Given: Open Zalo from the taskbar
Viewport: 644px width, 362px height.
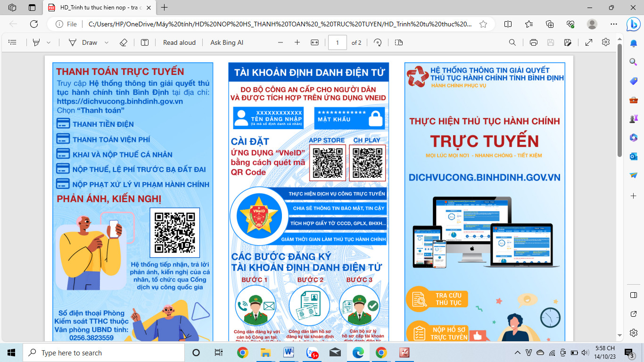Looking at the screenshot, I should [312, 353].
